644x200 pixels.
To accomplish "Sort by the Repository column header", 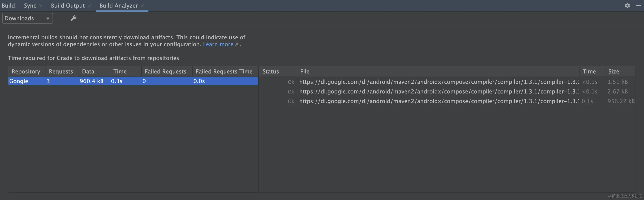I will [26, 71].
